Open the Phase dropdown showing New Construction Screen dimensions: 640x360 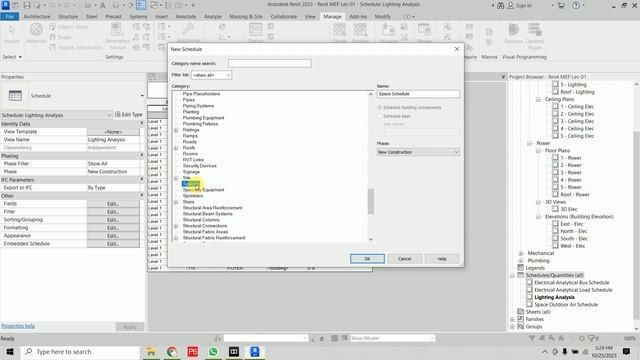pyautogui.click(x=418, y=152)
